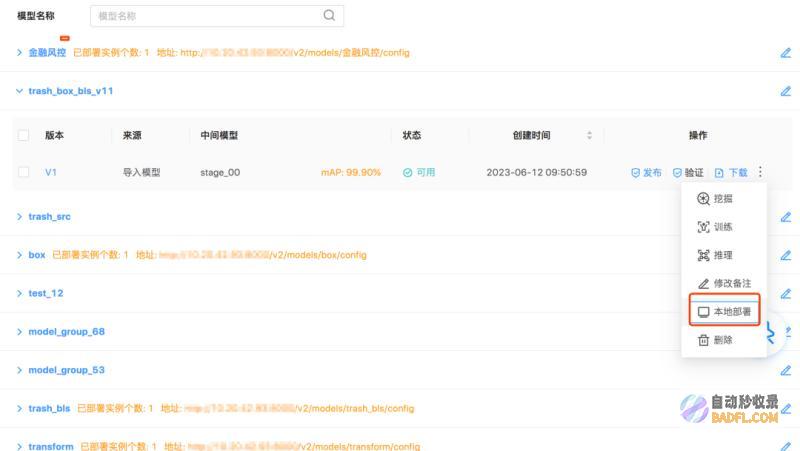Screen dimensions: 800x451
Task: Choose 挖掘 from the actions menu
Action: [x=715, y=198]
